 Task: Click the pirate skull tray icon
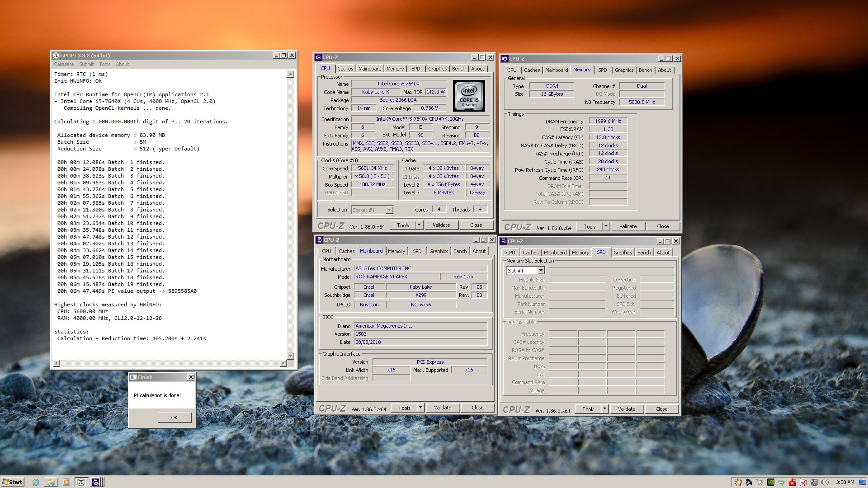coord(749,482)
